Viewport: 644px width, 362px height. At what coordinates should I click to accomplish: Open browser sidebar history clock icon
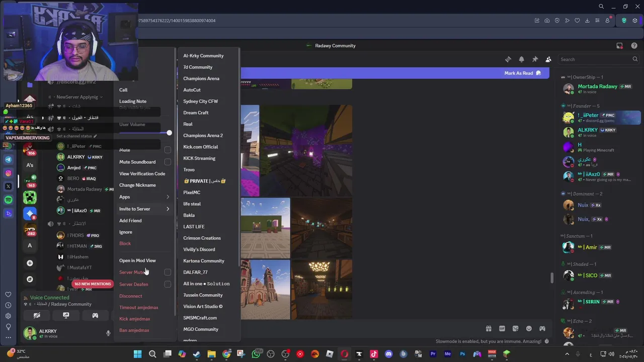8,305
